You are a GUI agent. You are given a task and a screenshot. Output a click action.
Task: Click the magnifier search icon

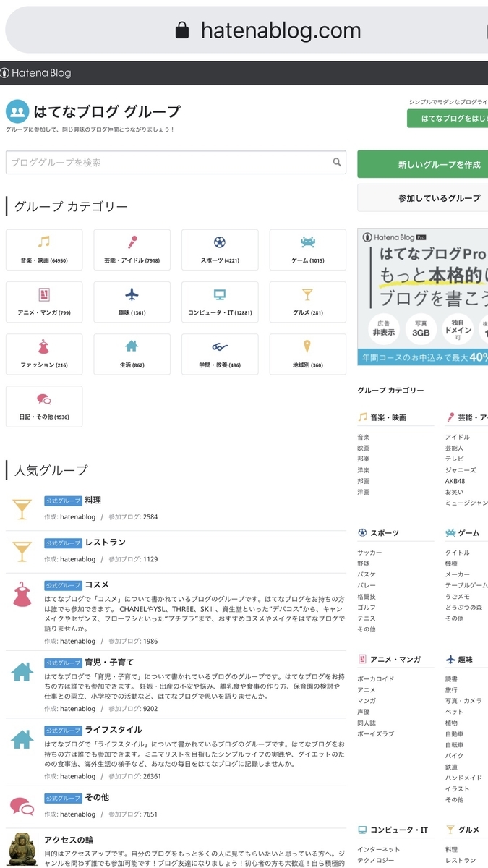337,163
